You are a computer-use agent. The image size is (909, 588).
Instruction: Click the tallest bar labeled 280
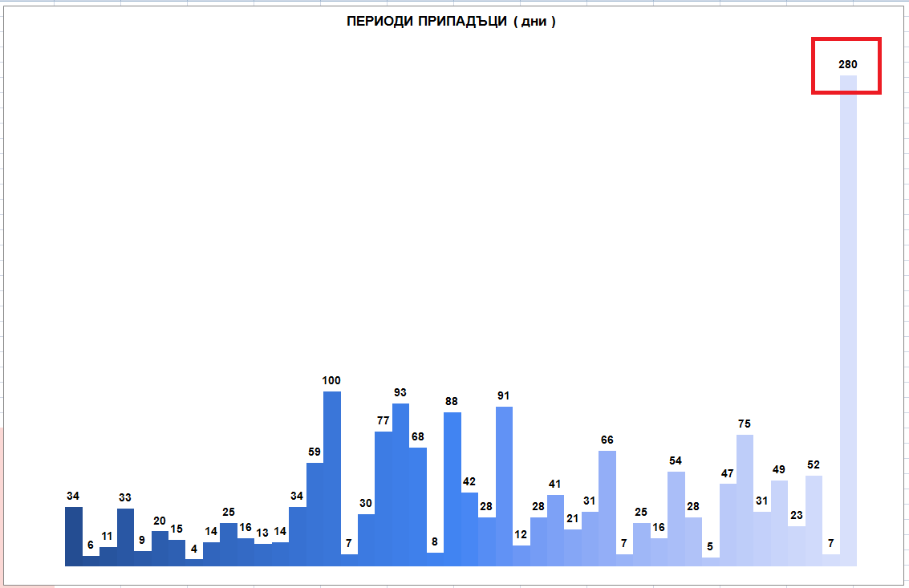coord(848,321)
